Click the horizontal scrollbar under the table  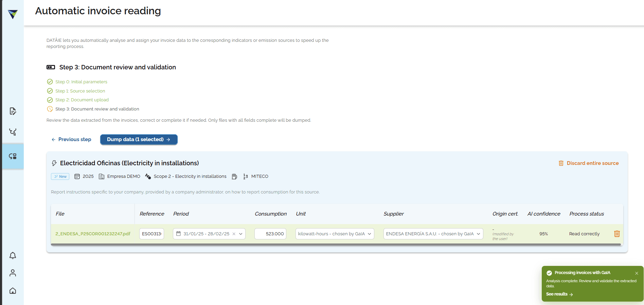pos(336,244)
